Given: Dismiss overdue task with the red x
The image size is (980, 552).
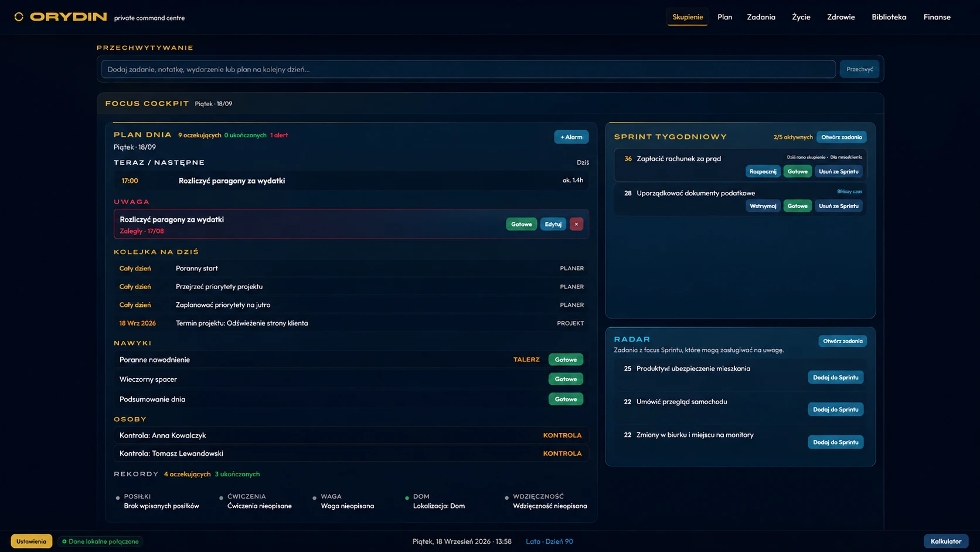Looking at the screenshot, I should (x=576, y=224).
